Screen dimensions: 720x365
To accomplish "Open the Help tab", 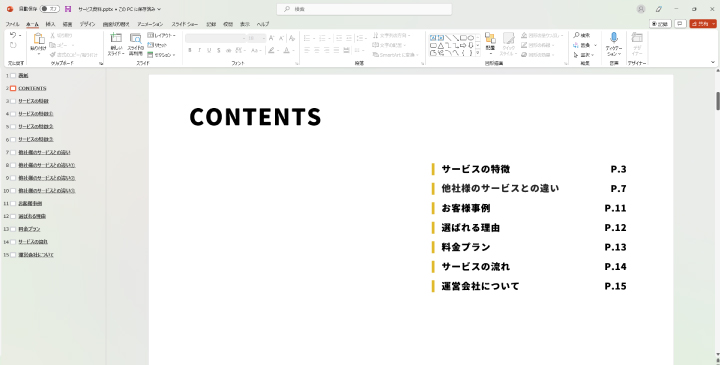I will [x=263, y=24].
